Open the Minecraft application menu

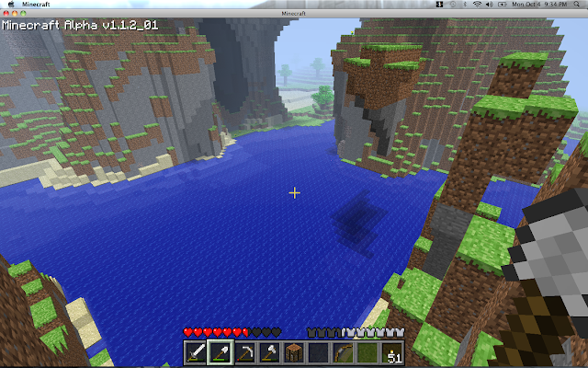(36, 4)
